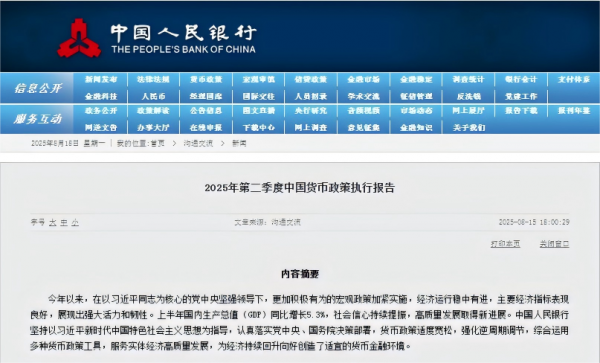The image size is (600, 363).
Task: Open the 网上调查 navigation item
Action: (x=311, y=128)
